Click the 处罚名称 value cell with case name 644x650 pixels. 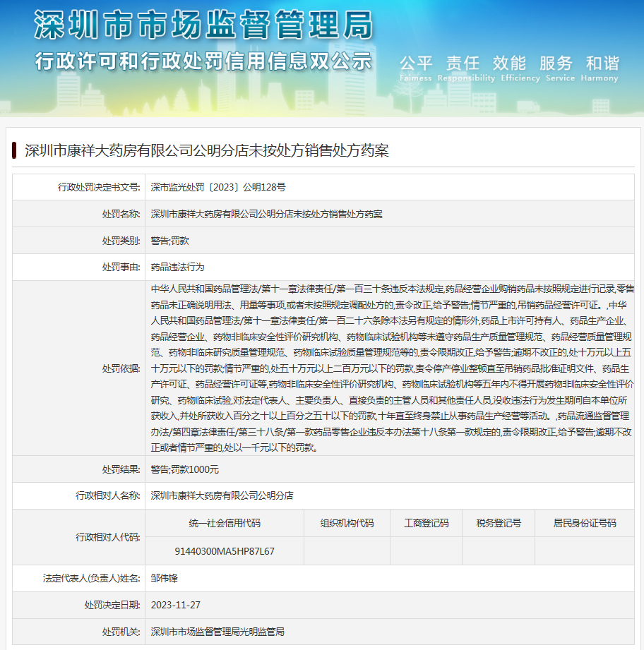click(389, 214)
